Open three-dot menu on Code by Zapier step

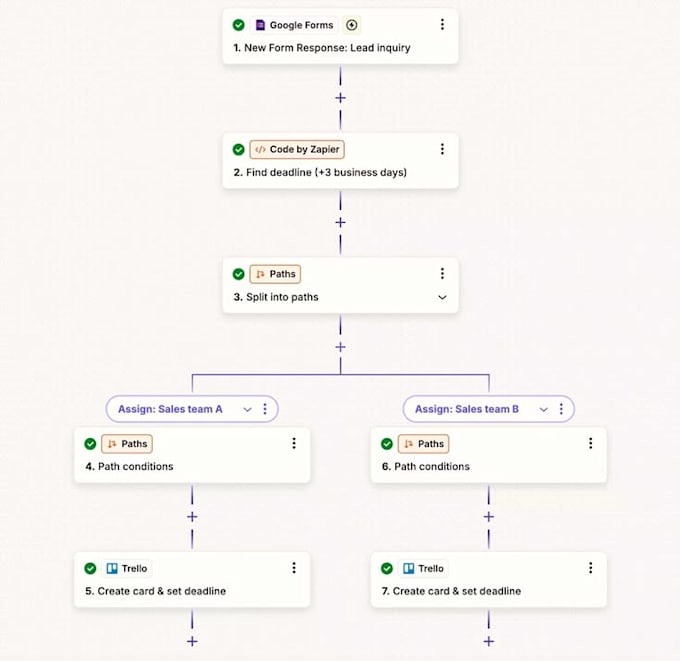coord(442,149)
